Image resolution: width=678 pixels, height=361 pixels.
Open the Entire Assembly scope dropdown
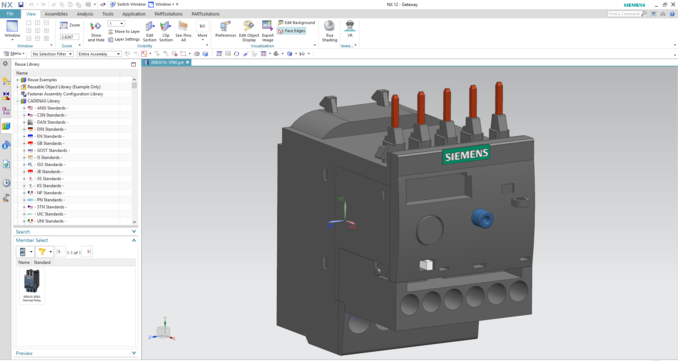point(99,54)
